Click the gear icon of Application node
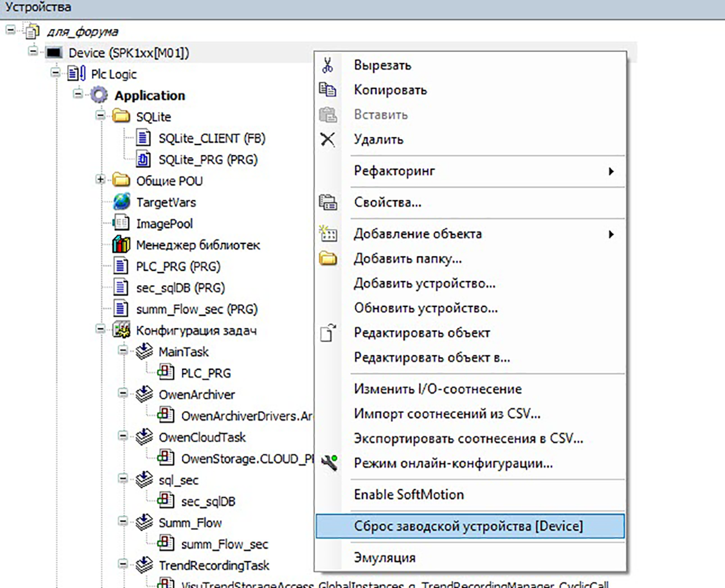This screenshot has height=588, width=725. [x=99, y=95]
